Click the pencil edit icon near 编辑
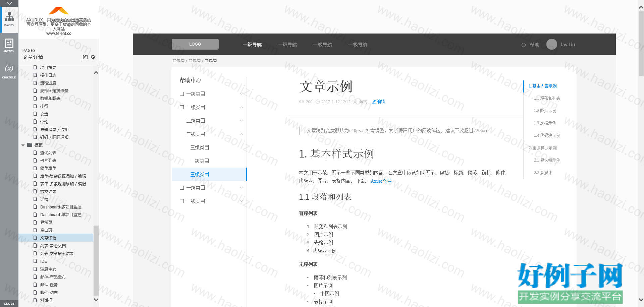644x307 pixels. click(x=374, y=102)
